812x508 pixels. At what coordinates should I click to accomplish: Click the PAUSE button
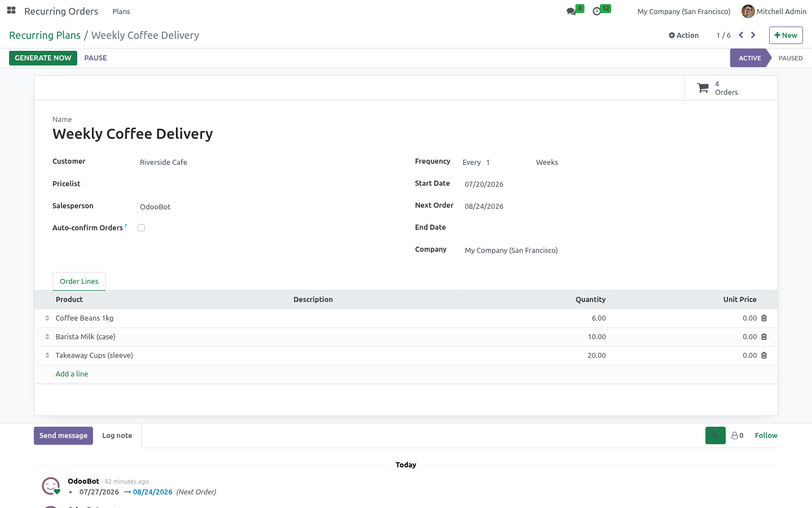[x=95, y=58]
